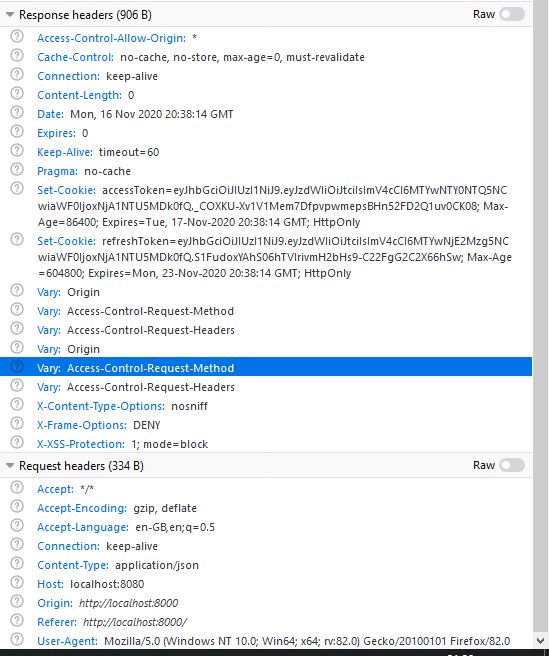Viewport: 549px width, 656px height.
Task: Click the nosniff value
Action: coord(189,406)
